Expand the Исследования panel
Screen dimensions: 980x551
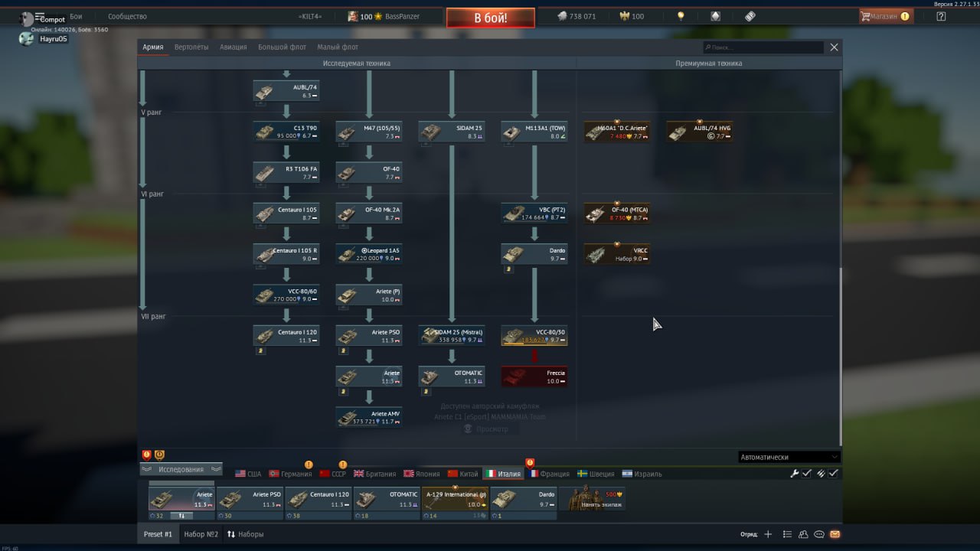point(181,469)
